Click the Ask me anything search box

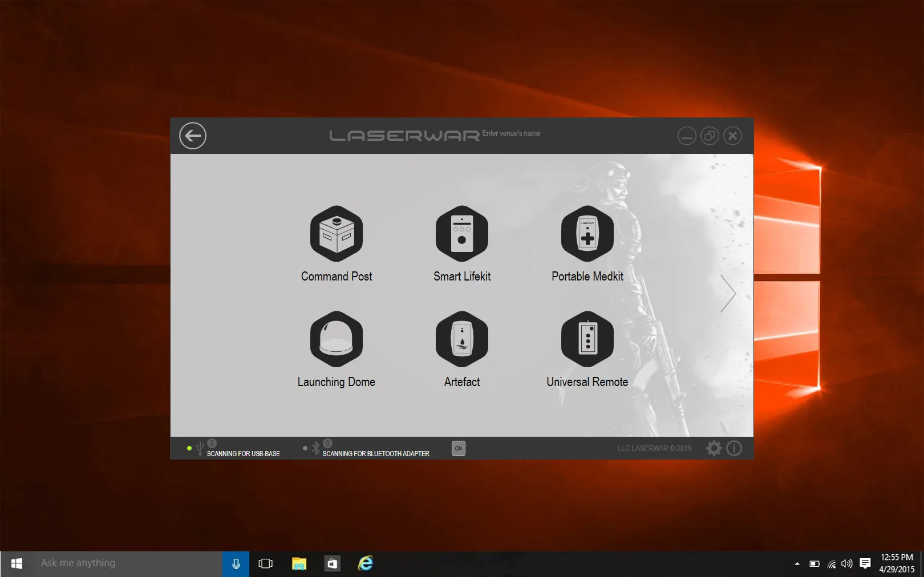(128, 563)
